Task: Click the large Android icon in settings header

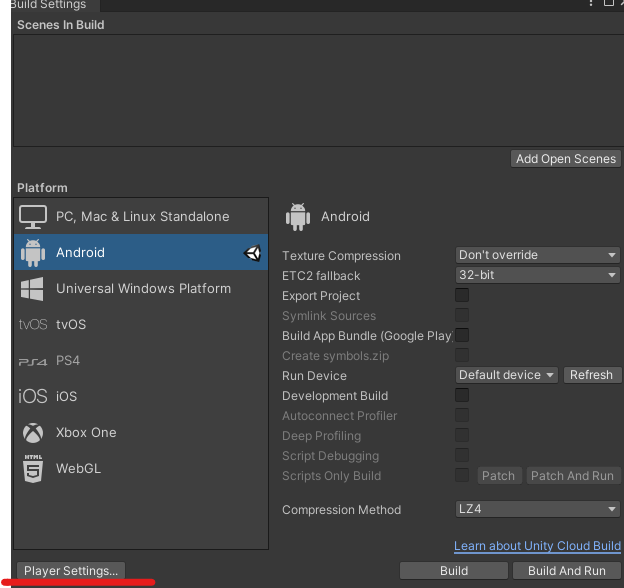Action: (298, 217)
